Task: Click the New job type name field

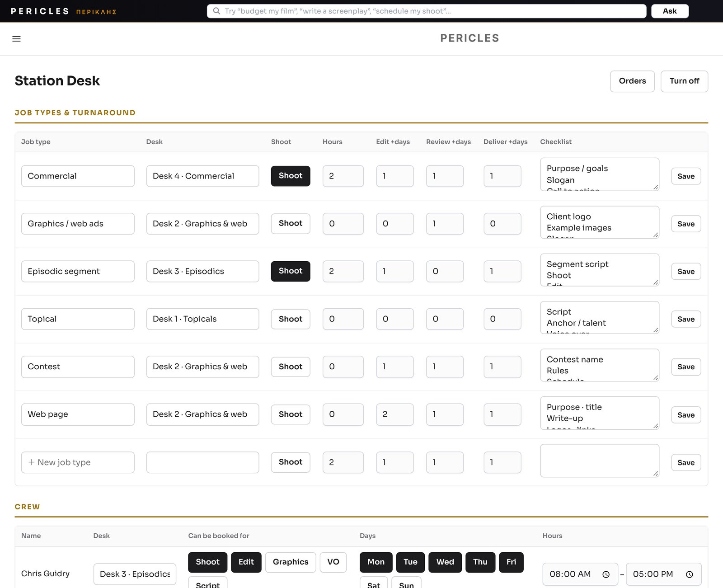Action: pyautogui.click(x=78, y=462)
